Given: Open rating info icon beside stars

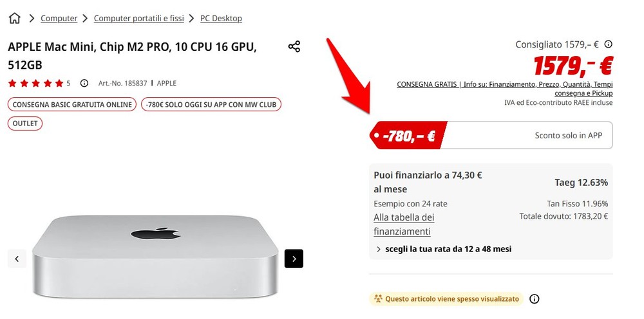Looking at the screenshot, I should [x=84, y=83].
